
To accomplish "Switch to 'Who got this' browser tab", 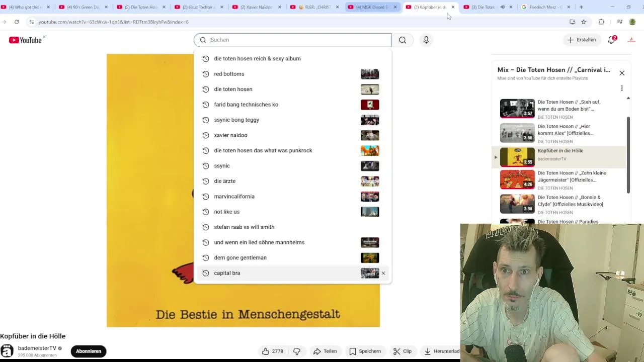I will tap(25, 7).
